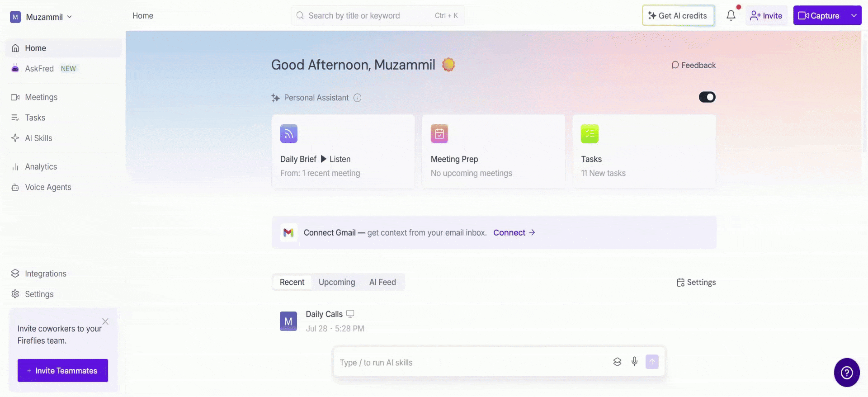This screenshot has width=868, height=397.
Task: Dismiss the invite coworkers card
Action: [105, 321]
